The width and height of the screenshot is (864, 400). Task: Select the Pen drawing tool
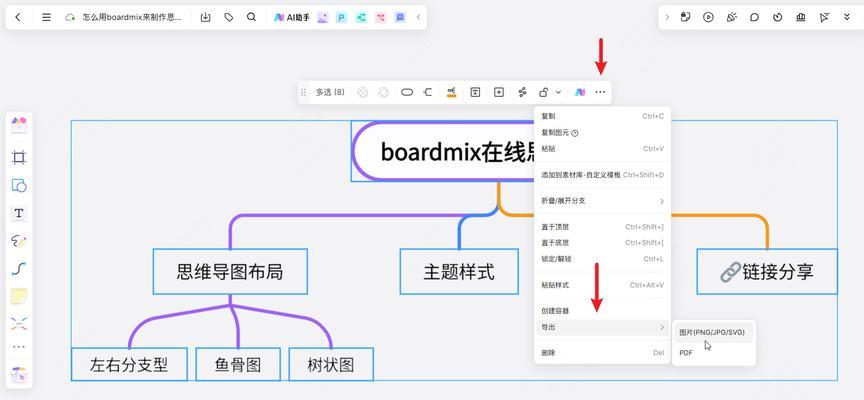click(x=19, y=241)
